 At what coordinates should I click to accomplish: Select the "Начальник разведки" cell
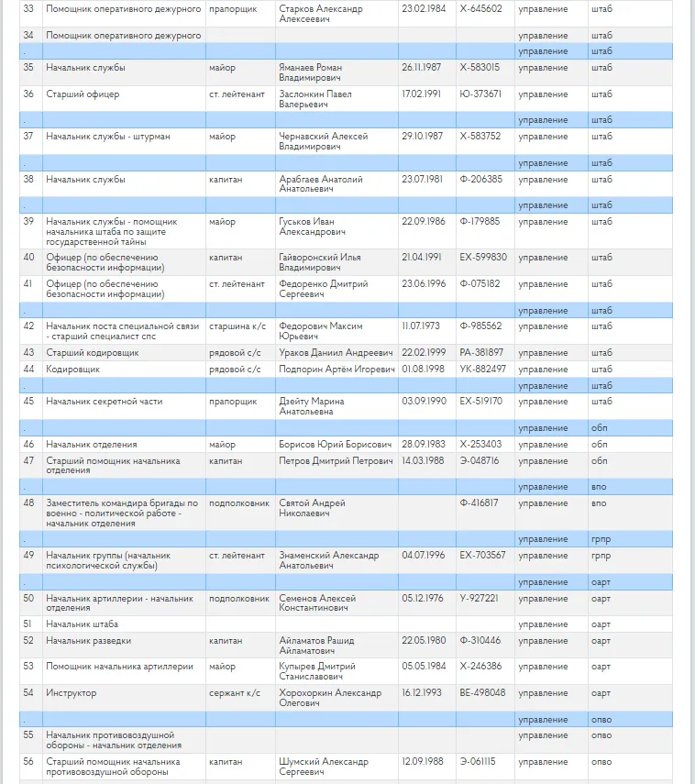(x=89, y=640)
